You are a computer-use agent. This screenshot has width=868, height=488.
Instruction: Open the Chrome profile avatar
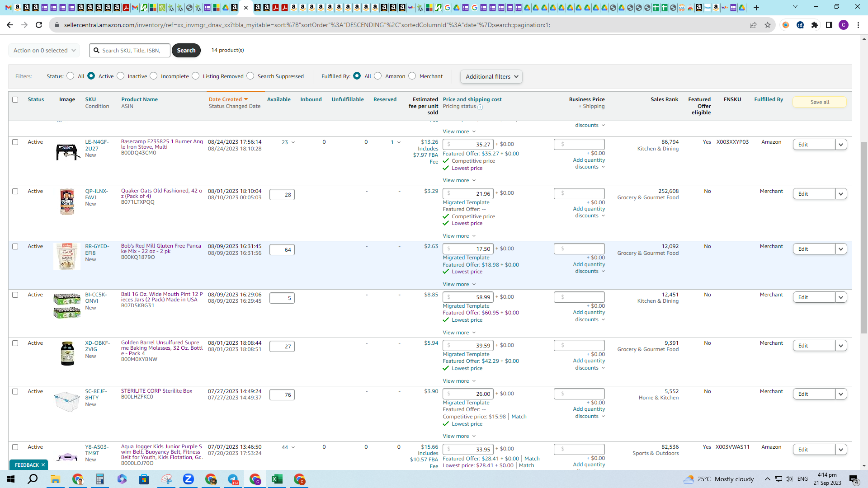844,25
